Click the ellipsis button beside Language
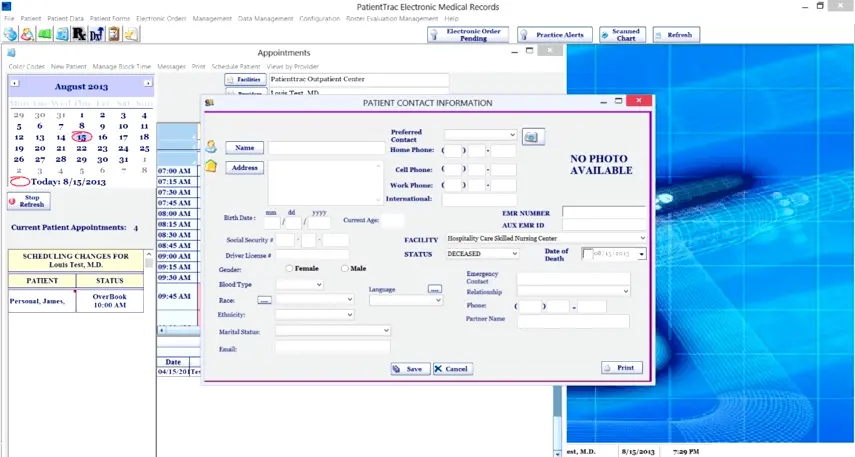This screenshot has width=855, height=457. pos(435,289)
